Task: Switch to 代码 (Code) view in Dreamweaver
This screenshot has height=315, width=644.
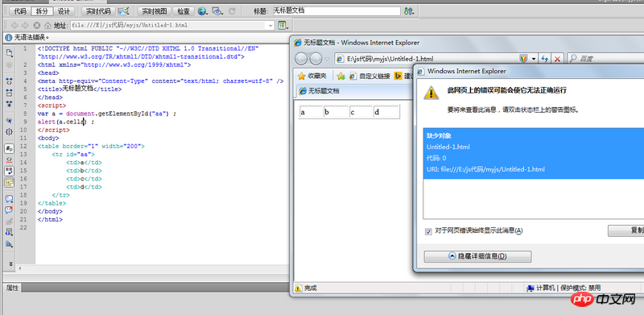Action: 20,11
